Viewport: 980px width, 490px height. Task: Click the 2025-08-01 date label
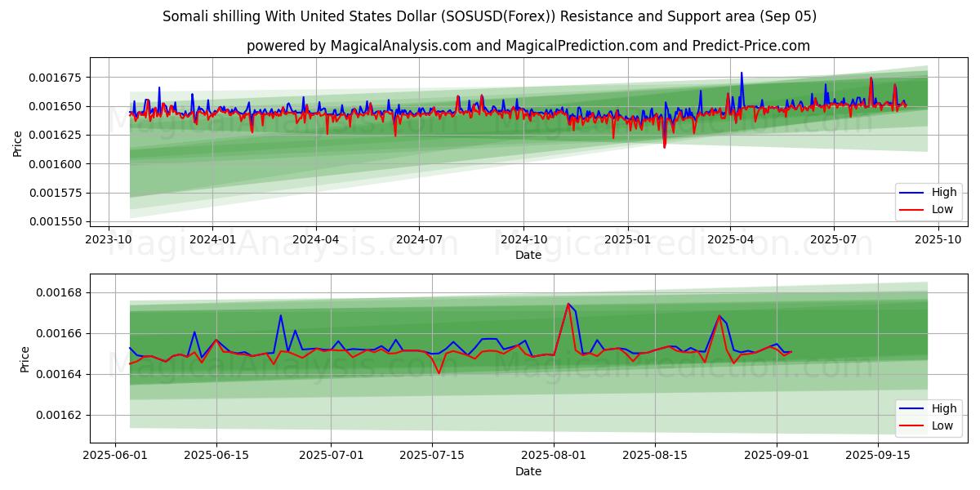point(555,457)
